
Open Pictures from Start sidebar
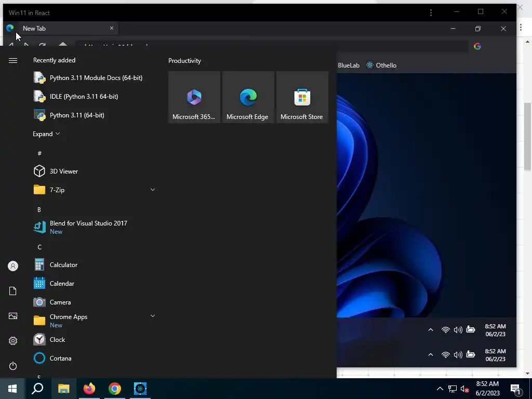coord(13,316)
